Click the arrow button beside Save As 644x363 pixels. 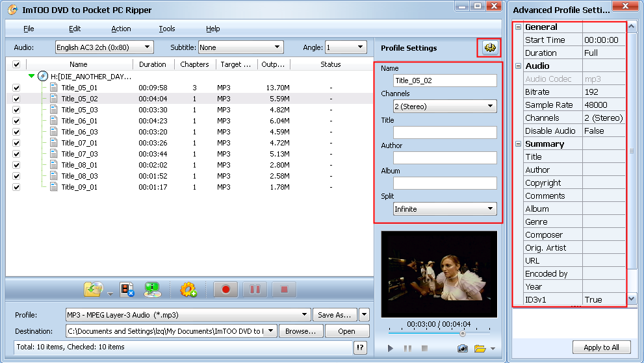364,315
